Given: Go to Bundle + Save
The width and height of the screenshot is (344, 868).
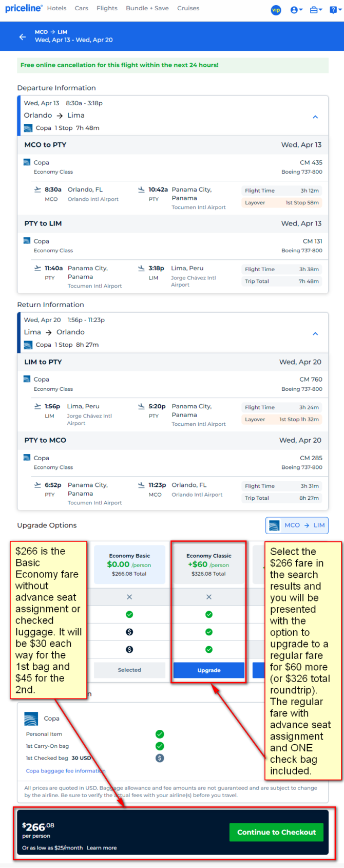Looking at the screenshot, I should pyautogui.click(x=147, y=8).
